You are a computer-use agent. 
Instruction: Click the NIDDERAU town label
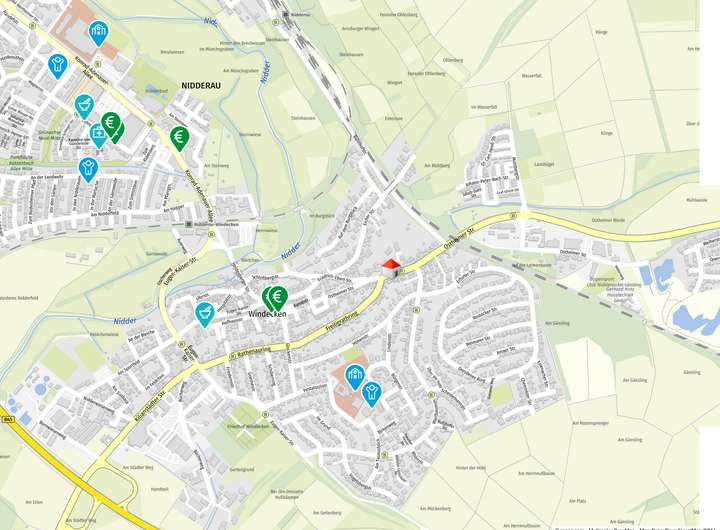tap(201, 86)
